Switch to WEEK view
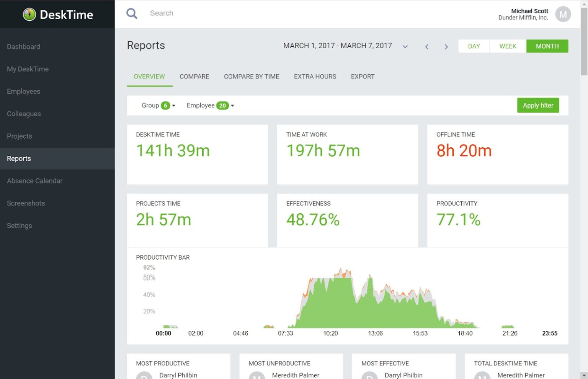Viewport: 588px width, 379px height. 508,46
